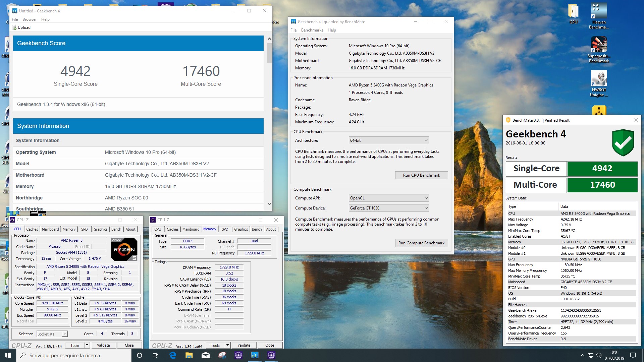The height and width of the screenshot is (362, 644).
Task: Click the AMD Ryzen 5 logo in CPU-Z
Action: point(124,249)
